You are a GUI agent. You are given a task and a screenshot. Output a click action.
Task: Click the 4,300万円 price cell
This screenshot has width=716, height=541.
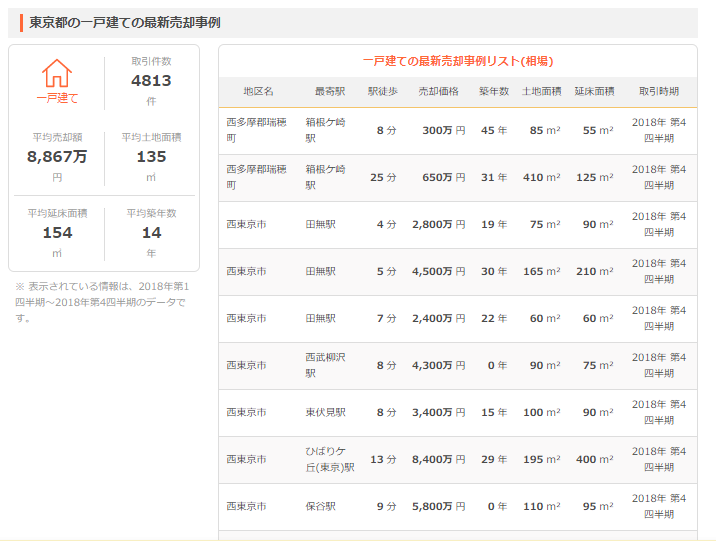coord(438,366)
